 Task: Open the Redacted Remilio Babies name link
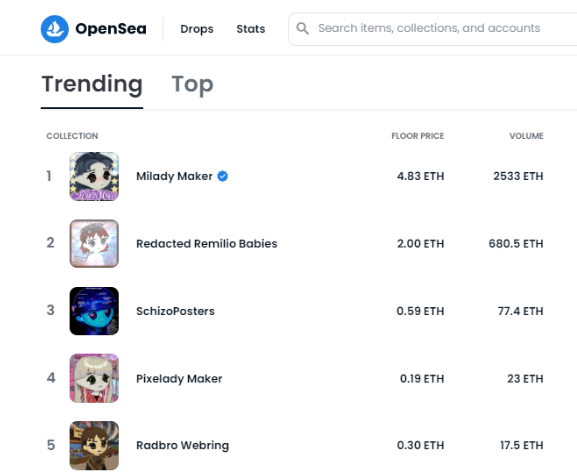tap(207, 244)
